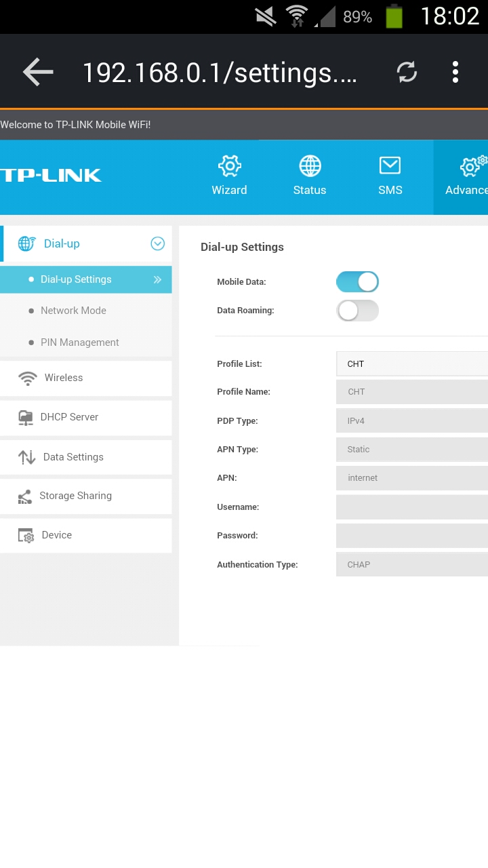The height and width of the screenshot is (868, 488).
Task: Tap the cellular signal status icon
Action: coord(325,17)
